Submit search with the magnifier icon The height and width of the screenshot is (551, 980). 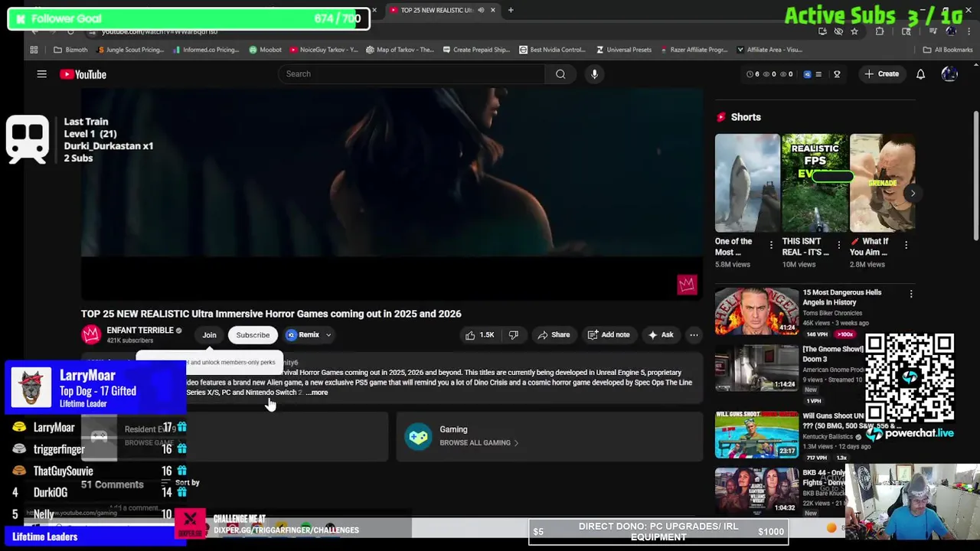[x=560, y=74]
